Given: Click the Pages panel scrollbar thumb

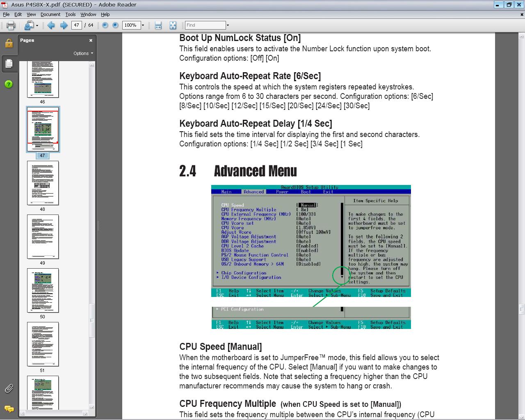Looking at the screenshot, I should point(92,320).
